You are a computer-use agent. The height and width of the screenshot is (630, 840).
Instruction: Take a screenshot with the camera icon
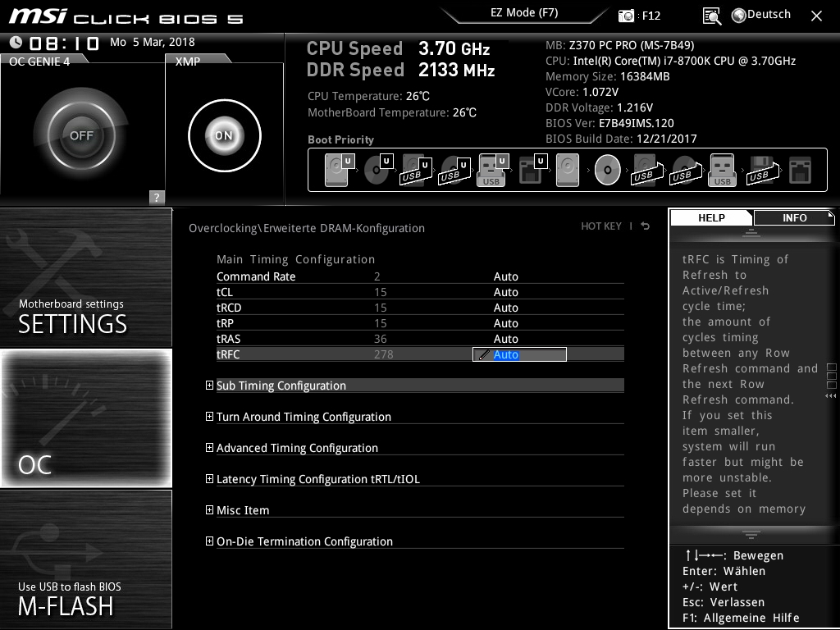tap(626, 16)
